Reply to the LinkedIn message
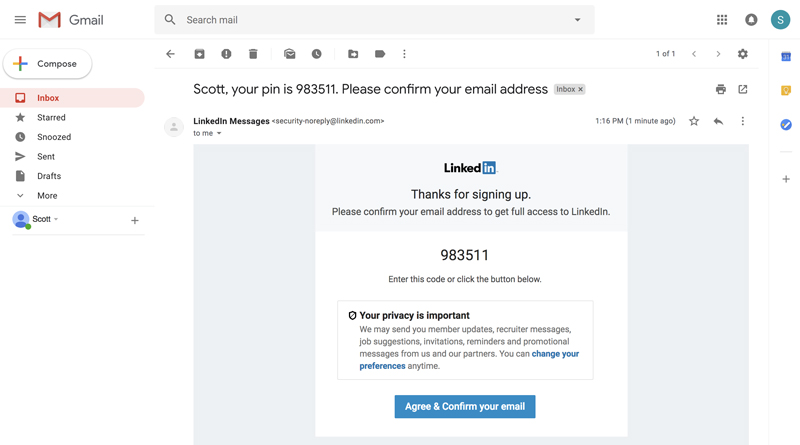Image resolution: width=800 pixels, height=445 pixels. pos(718,121)
